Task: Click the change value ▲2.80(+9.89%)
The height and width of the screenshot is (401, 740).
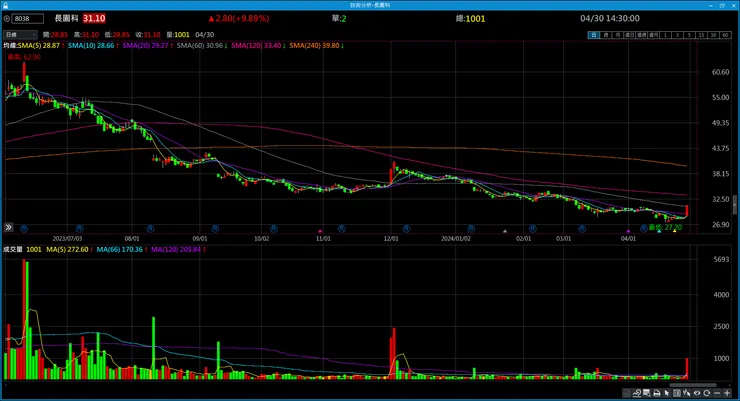Action: coord(238,18)
